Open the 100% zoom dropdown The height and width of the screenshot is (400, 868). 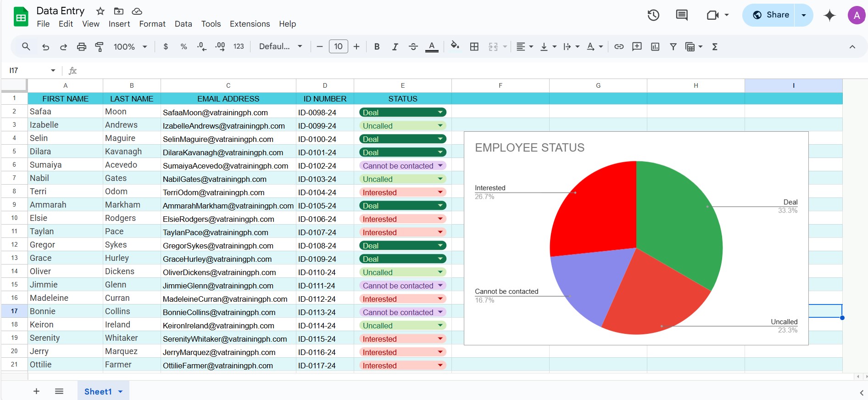coord(130,47)
